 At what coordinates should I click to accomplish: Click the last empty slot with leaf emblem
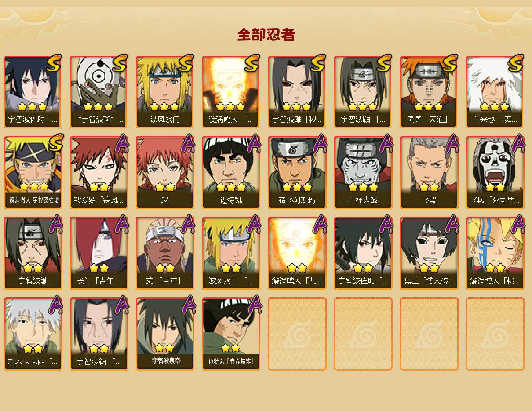[495, 334]
